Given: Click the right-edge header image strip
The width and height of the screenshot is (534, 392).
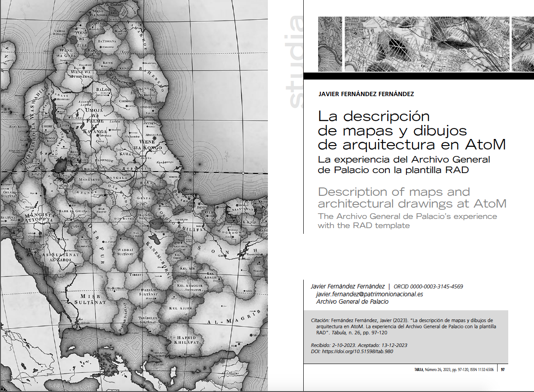Looking at the screenshot, I should (523, 44).
